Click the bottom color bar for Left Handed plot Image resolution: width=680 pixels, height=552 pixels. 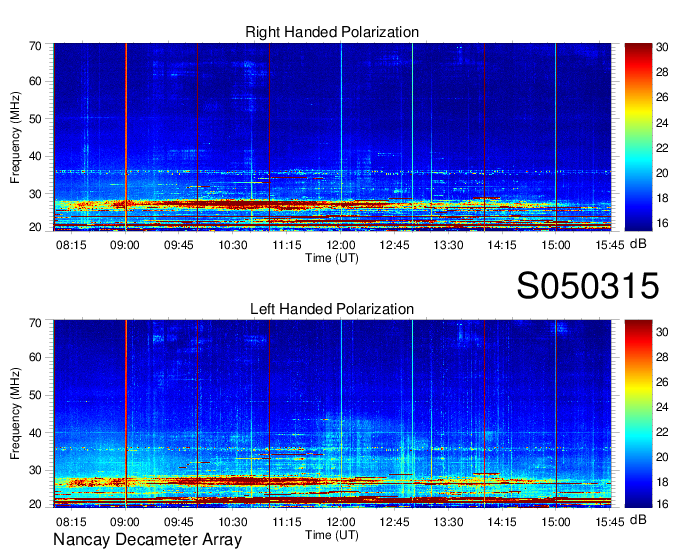coord(638,413)
